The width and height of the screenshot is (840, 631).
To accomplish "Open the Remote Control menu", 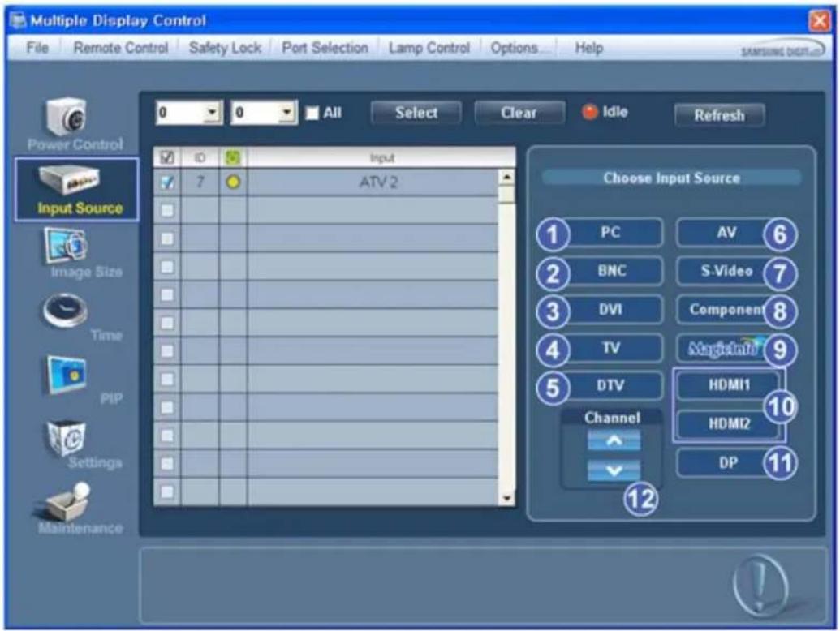I will (121, 48).
